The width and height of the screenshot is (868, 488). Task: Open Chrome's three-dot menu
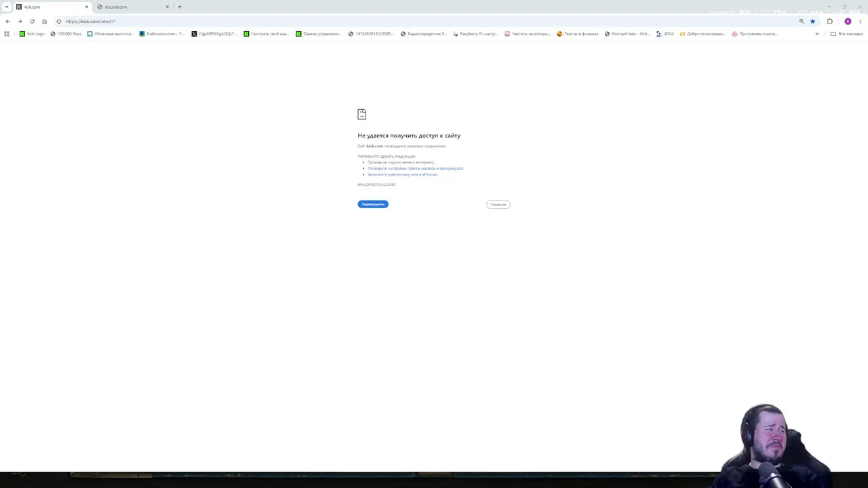(860, 21)
